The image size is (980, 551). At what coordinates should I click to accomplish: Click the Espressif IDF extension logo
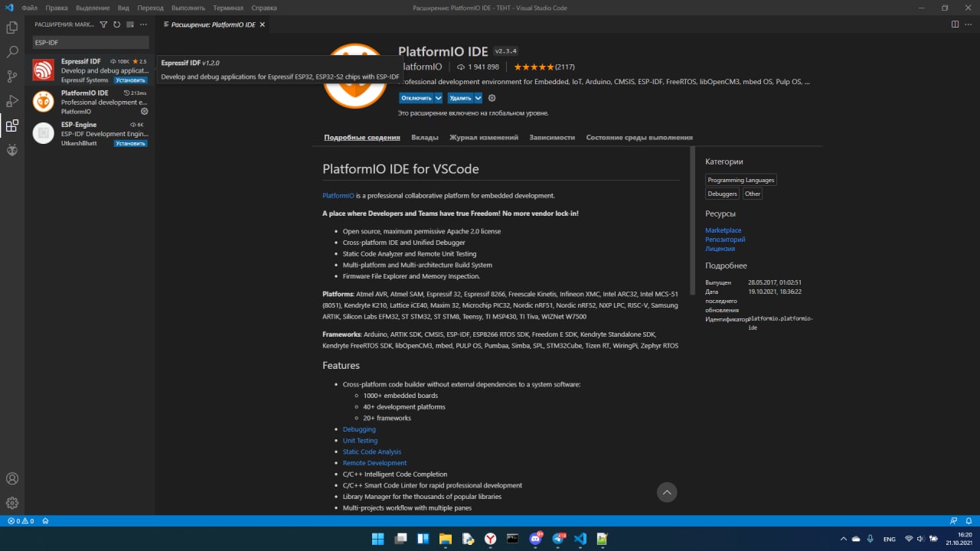point(43,70)
